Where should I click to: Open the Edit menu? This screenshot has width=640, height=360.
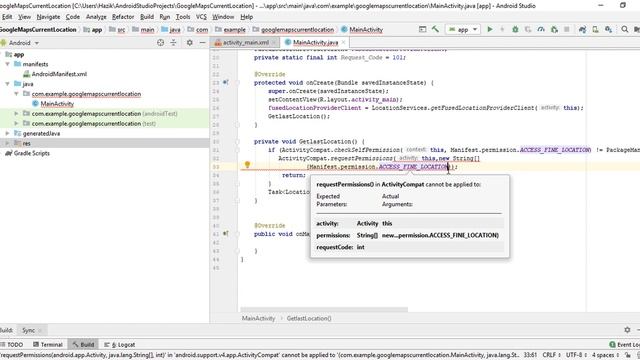pyautogui.click(x=7, y=17)
